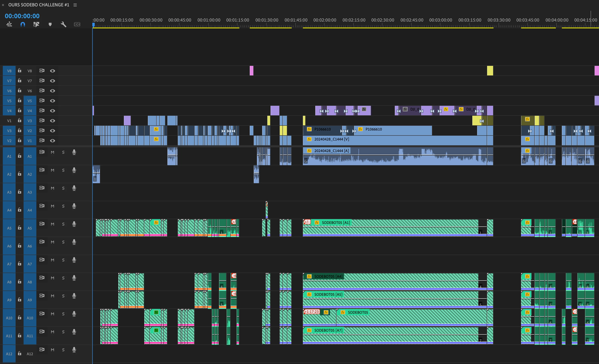Solo audio track A10
Image resolution: width=599 pixels, height=364 pixels.
coord(63,314)
